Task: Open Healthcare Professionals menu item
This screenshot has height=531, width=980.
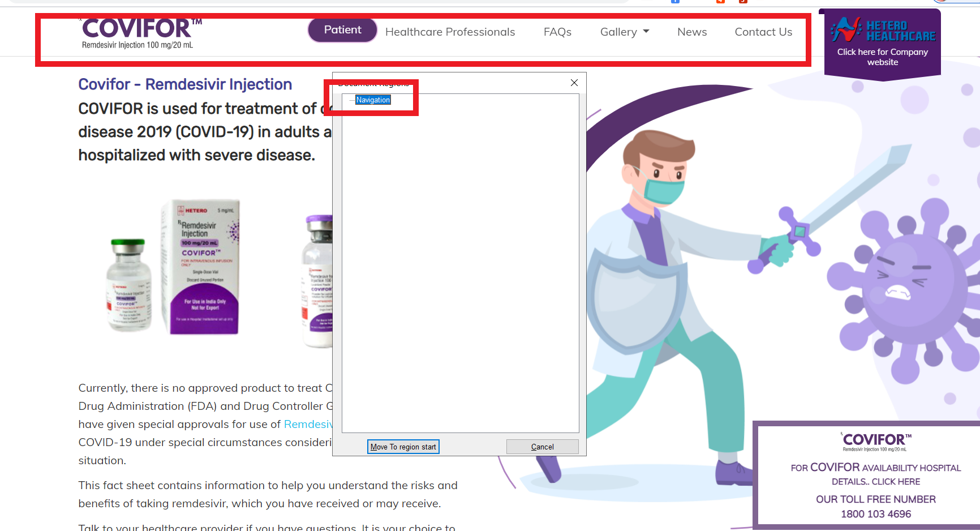Action: pos(450,32)
